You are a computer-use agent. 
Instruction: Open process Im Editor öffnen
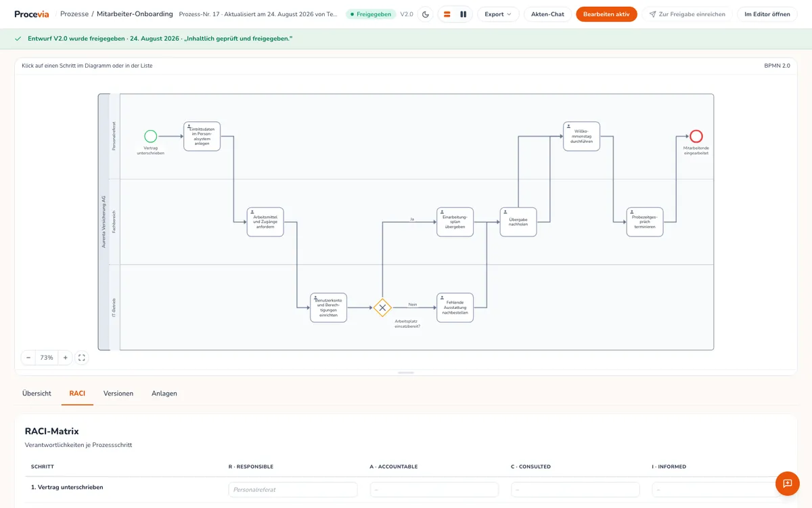click(767, 14)
